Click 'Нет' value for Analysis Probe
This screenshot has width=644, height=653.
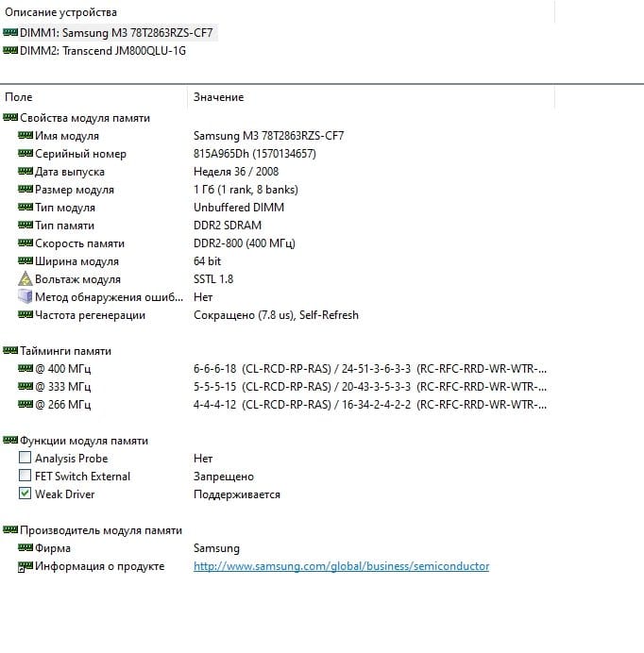click(x=203, y=458)
